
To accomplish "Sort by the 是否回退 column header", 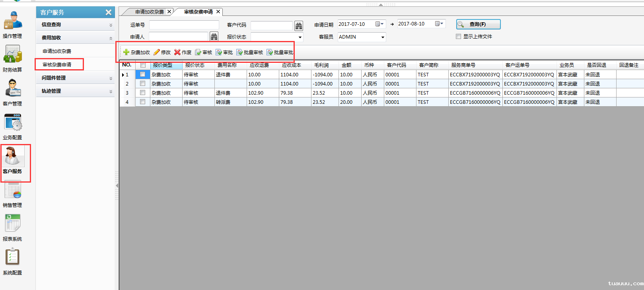I will (600, 65).
